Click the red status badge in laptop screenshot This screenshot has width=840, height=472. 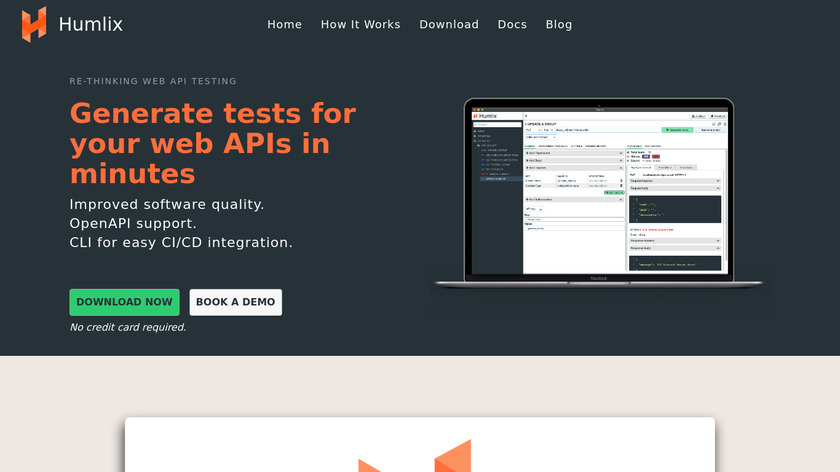point(657,157)
